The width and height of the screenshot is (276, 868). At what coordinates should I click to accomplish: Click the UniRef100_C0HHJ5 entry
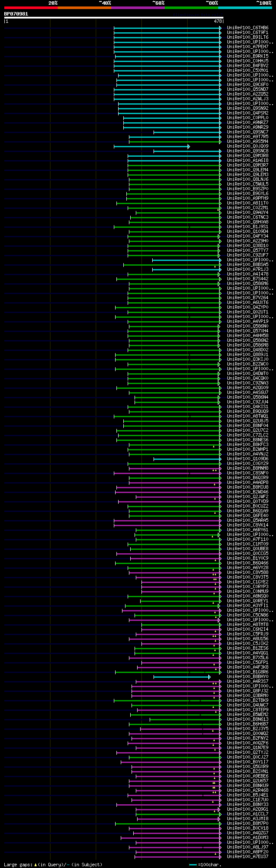(248, 61)
